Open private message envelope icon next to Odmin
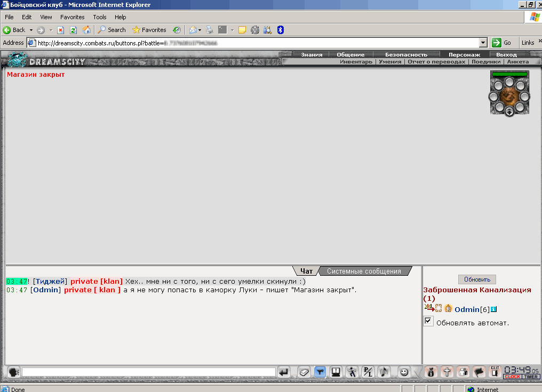This screenshot has width=542, height=392. 429,308
